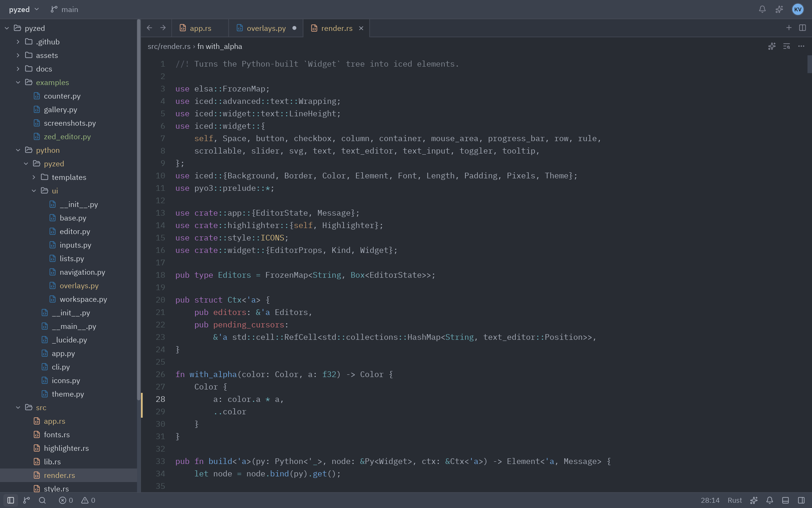Open inline assist sparkle in editor toolbar
This screenshot has height=508, width=812.
772,46
